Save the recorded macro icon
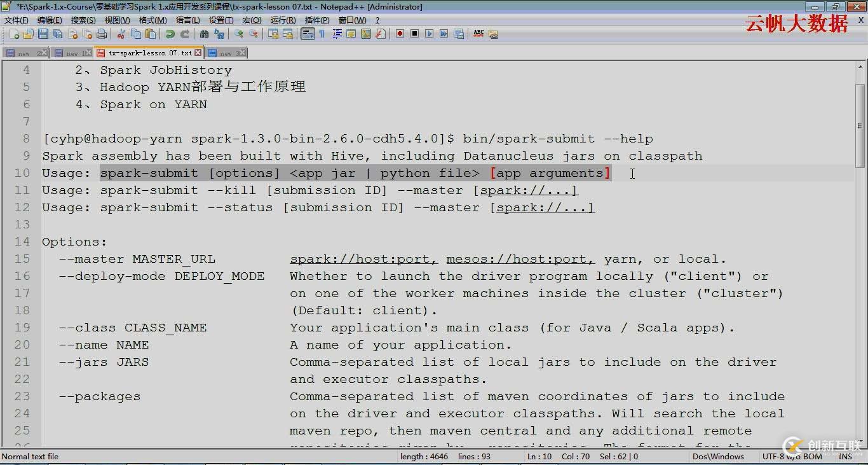Image resolution: width=868 pixels, height=465 pixels. [458, 34]
